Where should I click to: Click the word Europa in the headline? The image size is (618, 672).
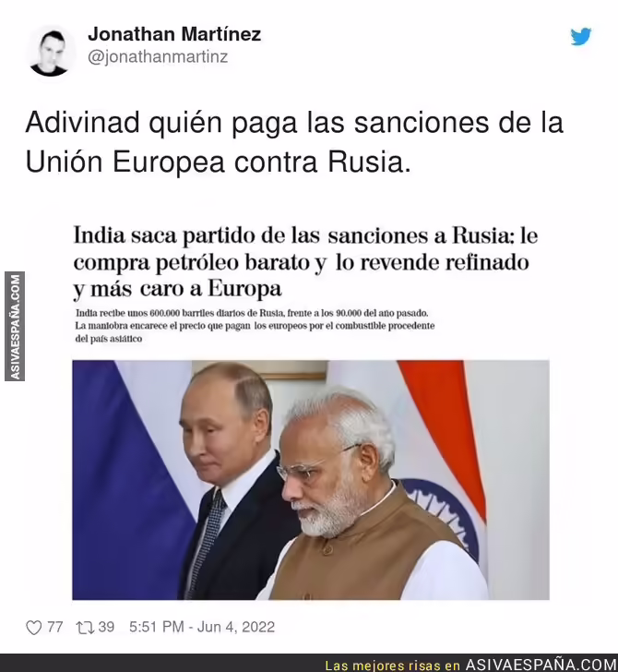245,289
